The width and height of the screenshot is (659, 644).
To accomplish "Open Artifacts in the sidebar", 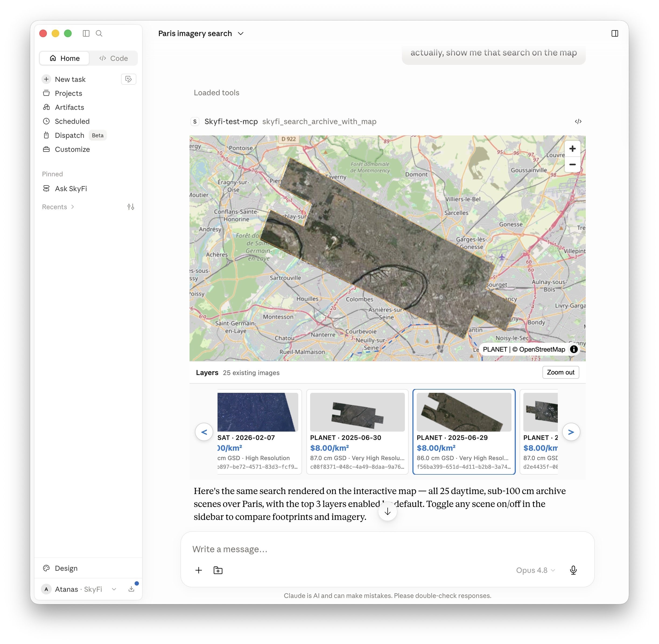I will point(88,107).
